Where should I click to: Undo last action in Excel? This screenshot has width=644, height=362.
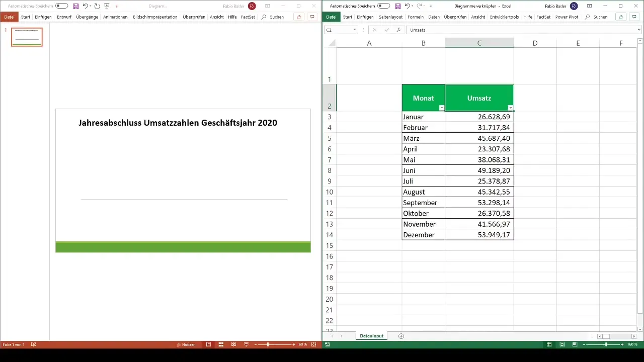tap(407, 6)
